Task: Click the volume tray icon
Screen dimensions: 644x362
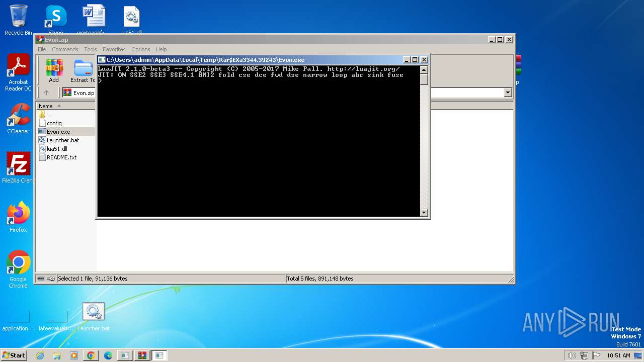Action: click(x=572, y=355)
